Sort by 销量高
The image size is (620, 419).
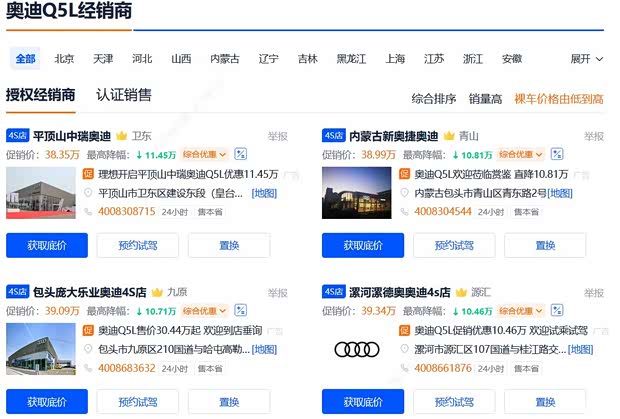tap(485, 98)
